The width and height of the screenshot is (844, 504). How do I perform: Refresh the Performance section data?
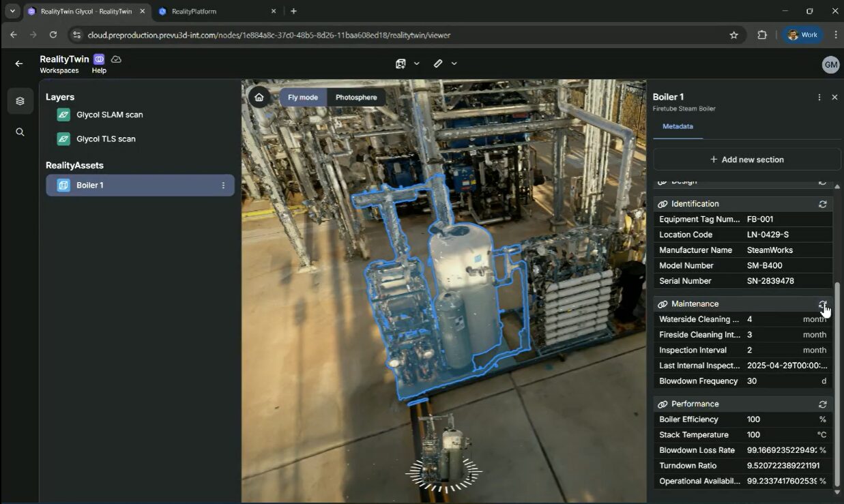pyautogui.click(x=823, y=404)
